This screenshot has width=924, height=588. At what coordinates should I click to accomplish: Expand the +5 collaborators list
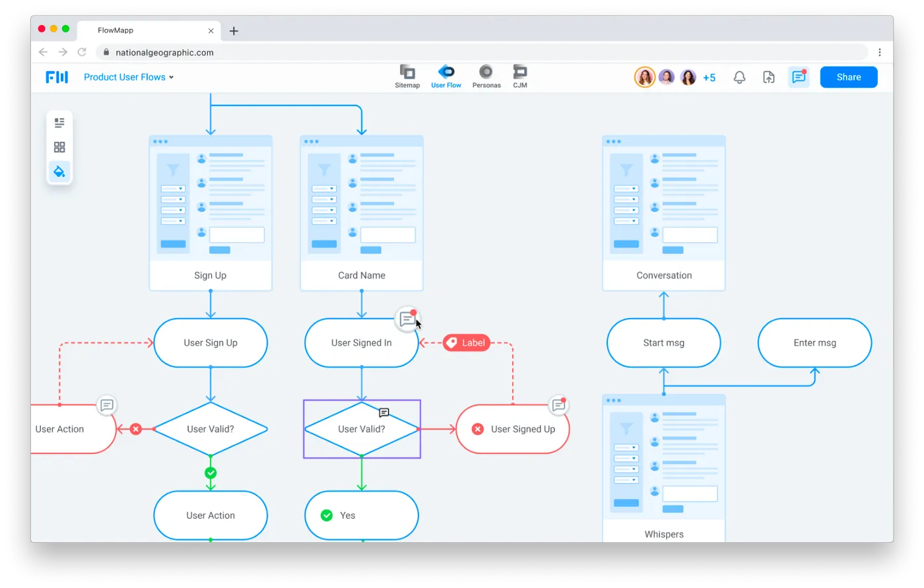coord(709,77)
